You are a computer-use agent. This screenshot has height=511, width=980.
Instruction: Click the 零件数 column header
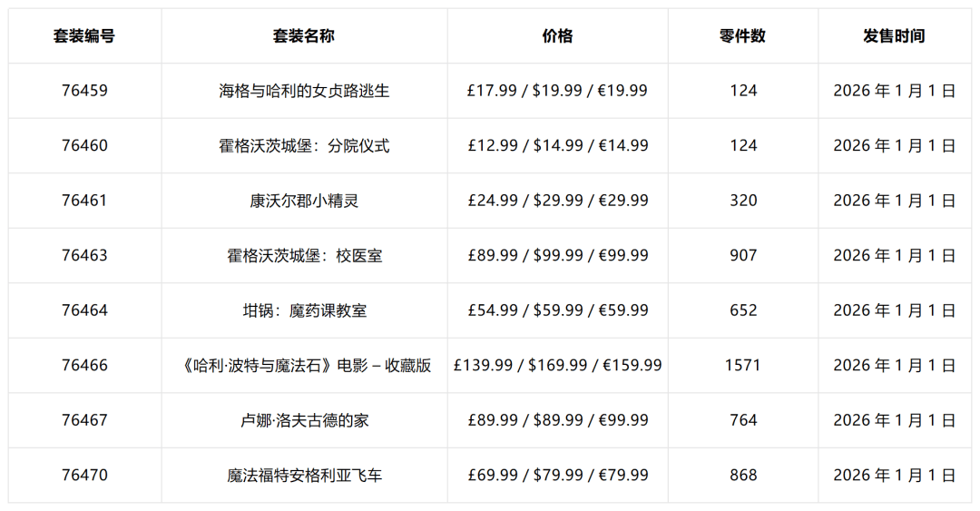[x=742, y=36]
